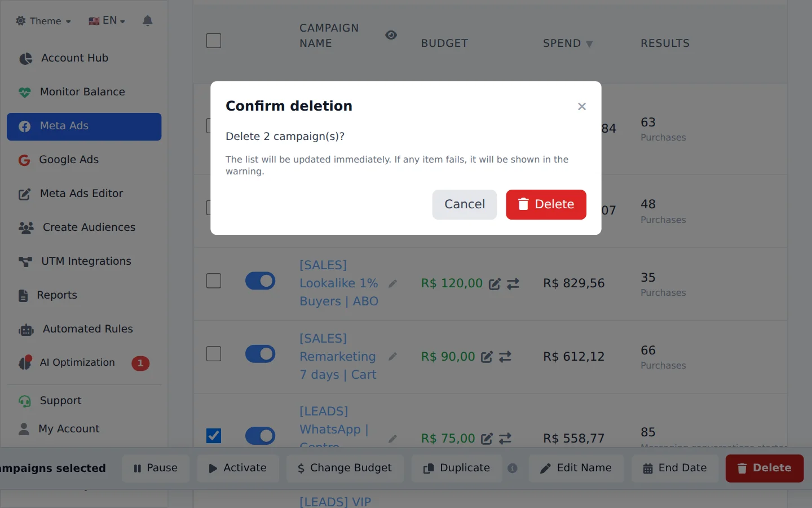This screenshot has height=508, width=812.
Task: Select the header select-all checkbox
Action: coord(214,41)
